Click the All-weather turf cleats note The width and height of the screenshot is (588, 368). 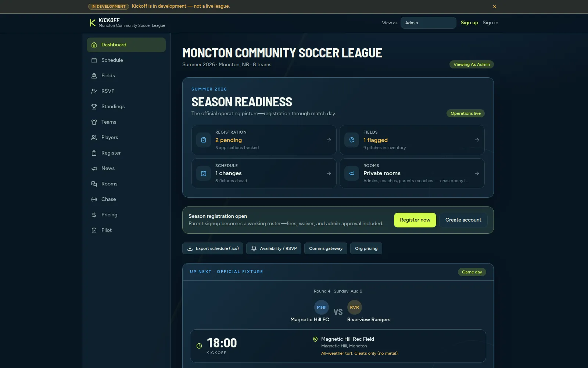coord(360,353)
